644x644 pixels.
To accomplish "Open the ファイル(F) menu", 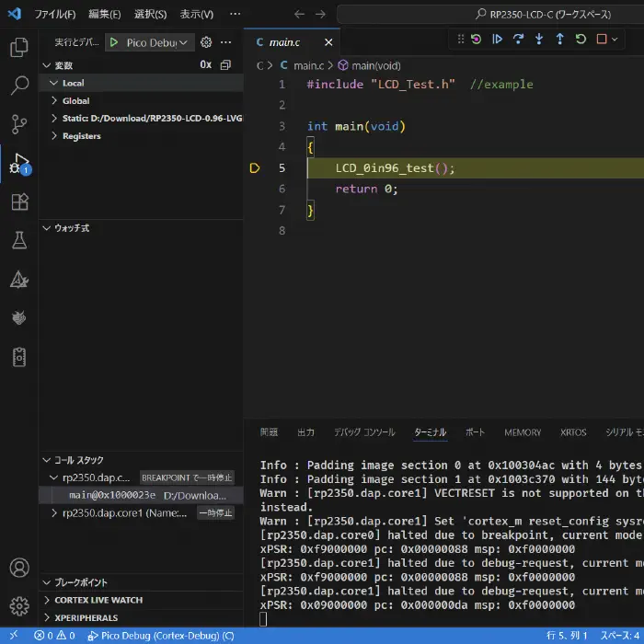I will tap(55, 15).
